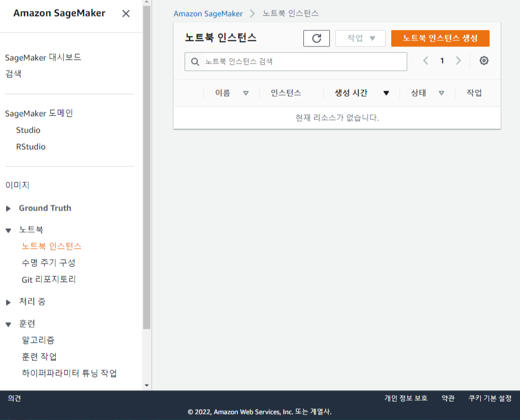520x420 pixels.
Task: Collapse the 노트북 section
Action: [9, 230]
